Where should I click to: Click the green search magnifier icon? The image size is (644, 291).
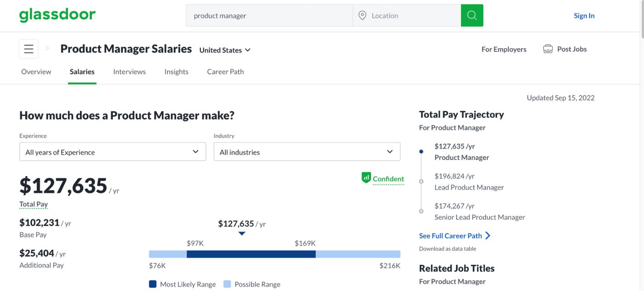tap(472, 15)
